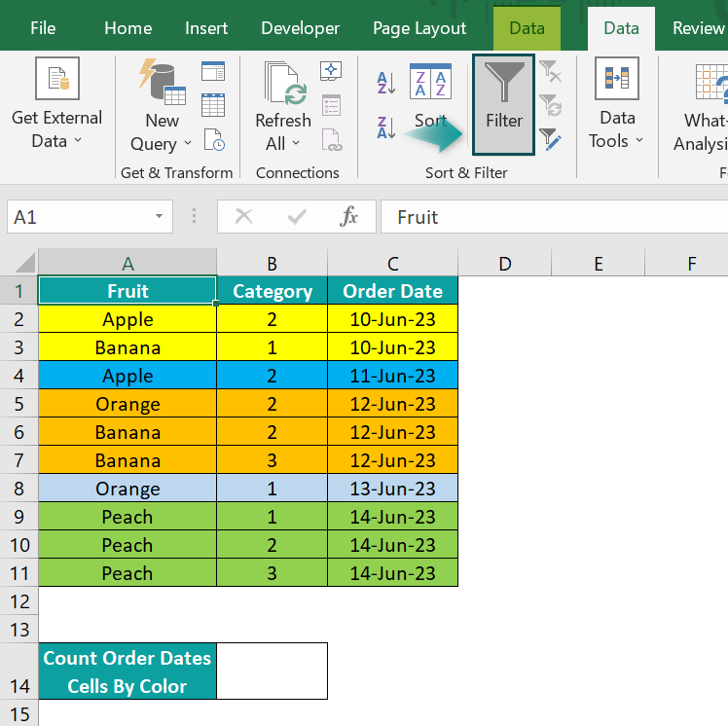Click the Select All corner triangle

point(25,263)
